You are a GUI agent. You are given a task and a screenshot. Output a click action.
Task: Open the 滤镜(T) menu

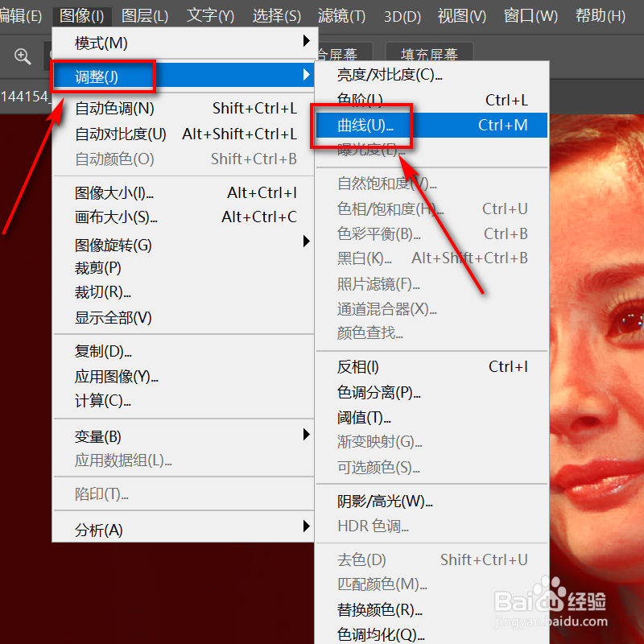pos(341,16)
